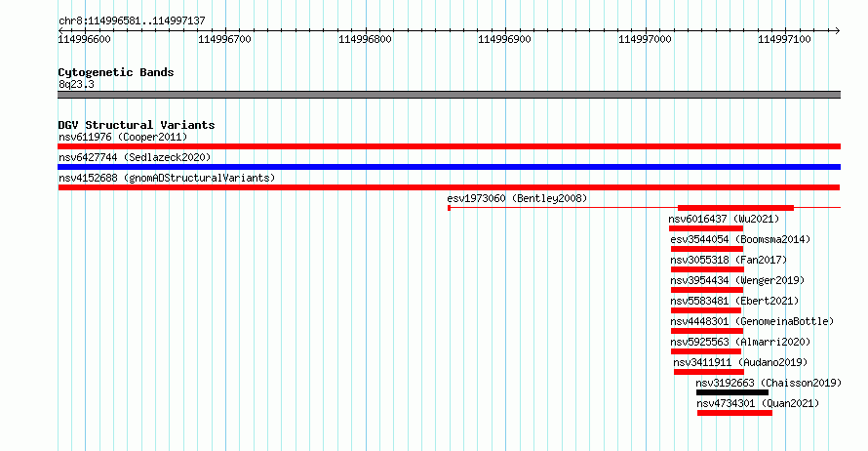Open nsv3954434 (Wenger2019) variant label
868x451 pixels.
(x=737, y=280)
